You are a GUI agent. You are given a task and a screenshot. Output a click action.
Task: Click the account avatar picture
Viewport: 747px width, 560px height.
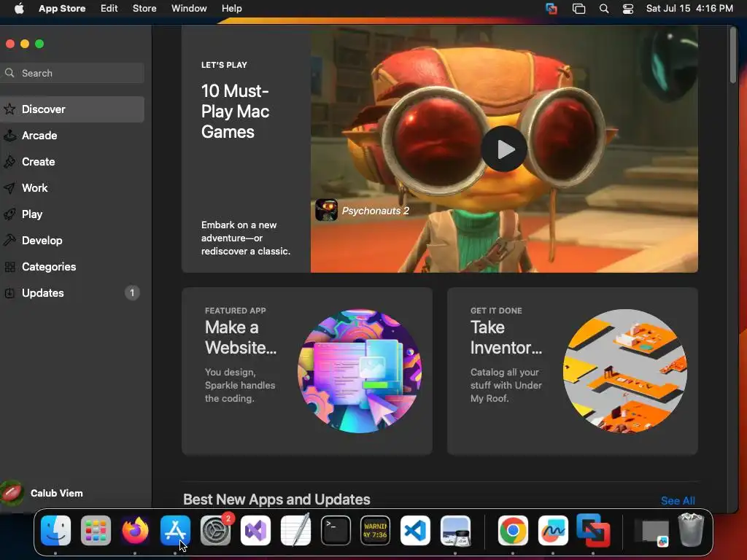(12, 493)
